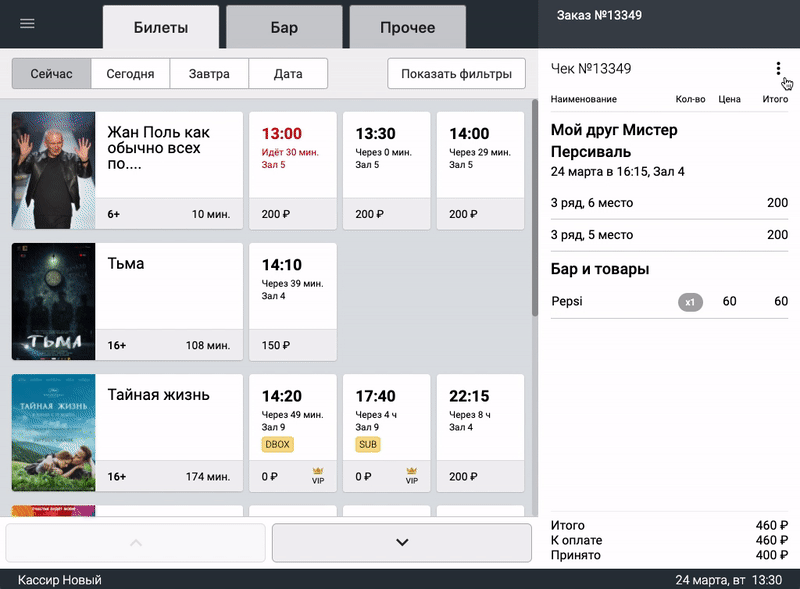Select the 14:10 Тьма session
The height and width of the screenshot is (589, 800).
(x=293, y=302)
